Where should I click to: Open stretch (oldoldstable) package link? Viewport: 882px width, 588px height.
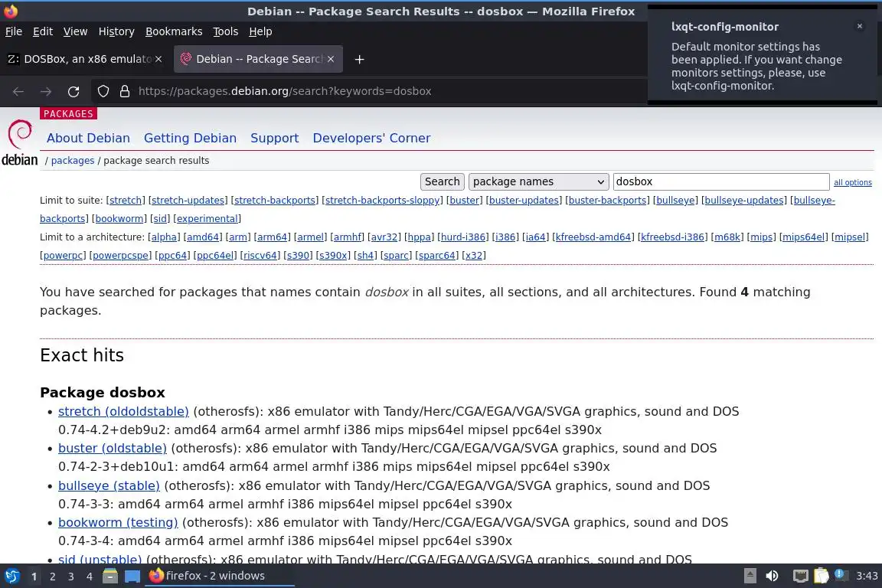123,411
